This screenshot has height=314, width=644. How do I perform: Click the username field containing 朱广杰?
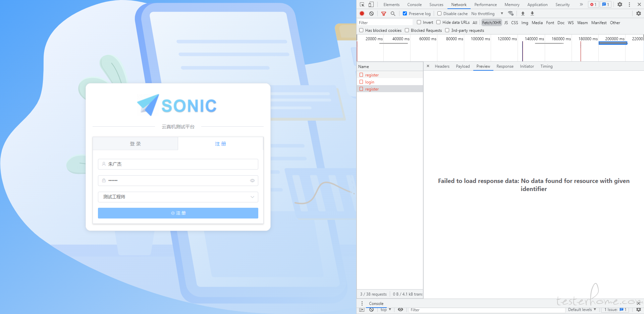(178, 164)
